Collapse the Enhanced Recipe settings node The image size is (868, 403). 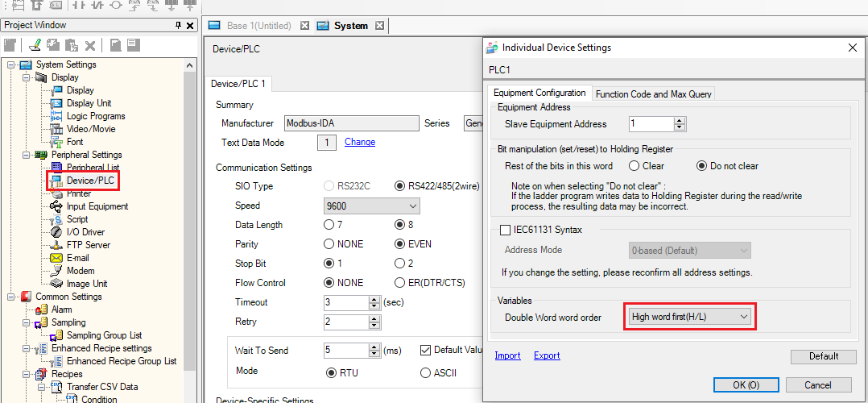click(x=26, y=349)
